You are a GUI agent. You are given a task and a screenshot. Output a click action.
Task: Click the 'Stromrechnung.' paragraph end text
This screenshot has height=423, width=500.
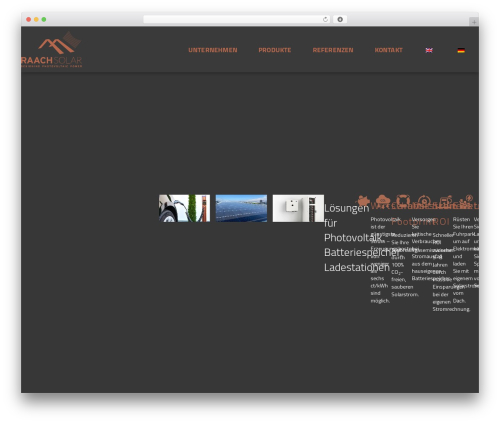click(451, 309)
